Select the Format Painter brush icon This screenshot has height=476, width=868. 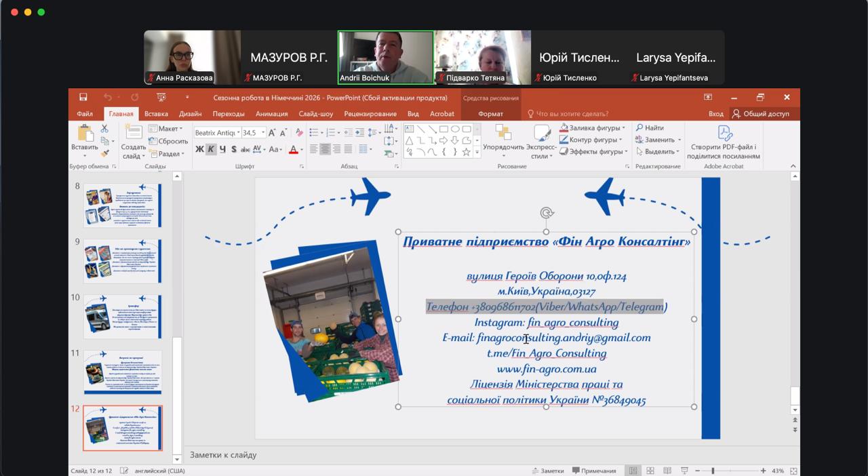104,153
